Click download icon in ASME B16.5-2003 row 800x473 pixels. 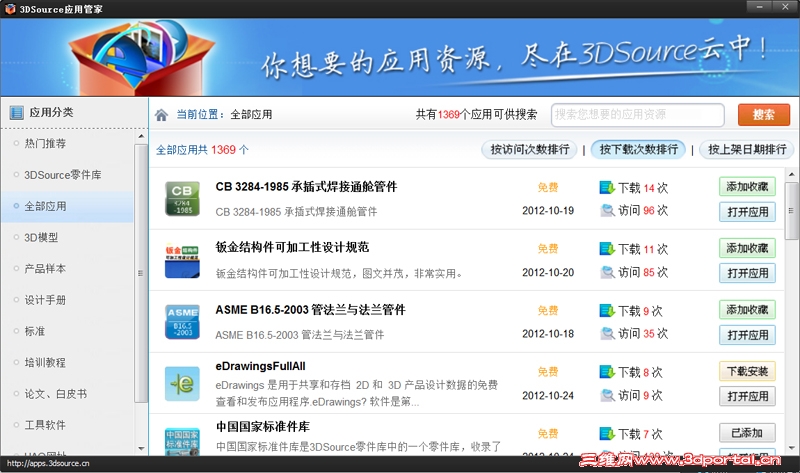(x=607, y=310)
